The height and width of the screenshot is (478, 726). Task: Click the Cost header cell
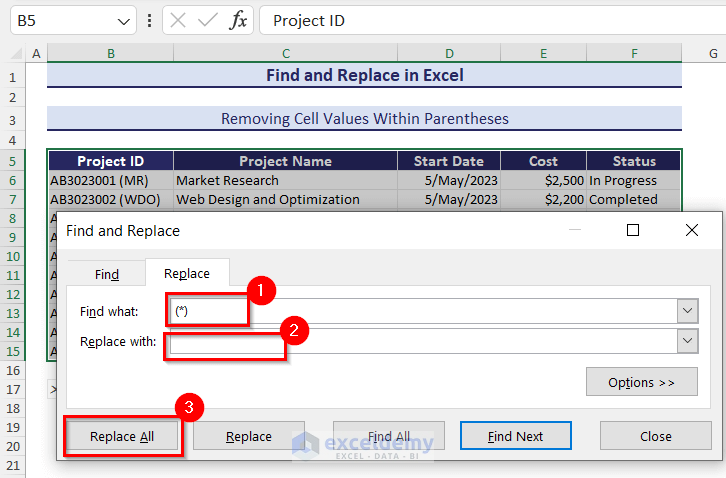pyautogui.click(x=544, y=161)
